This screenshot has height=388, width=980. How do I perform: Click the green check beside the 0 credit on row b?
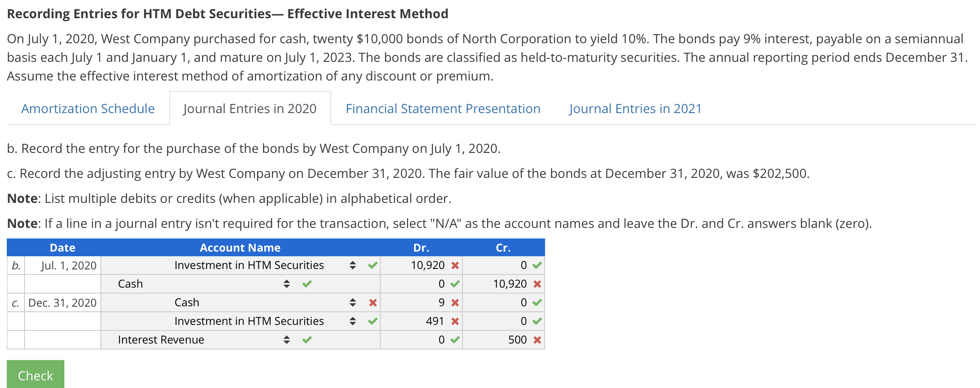pos(537,265)
